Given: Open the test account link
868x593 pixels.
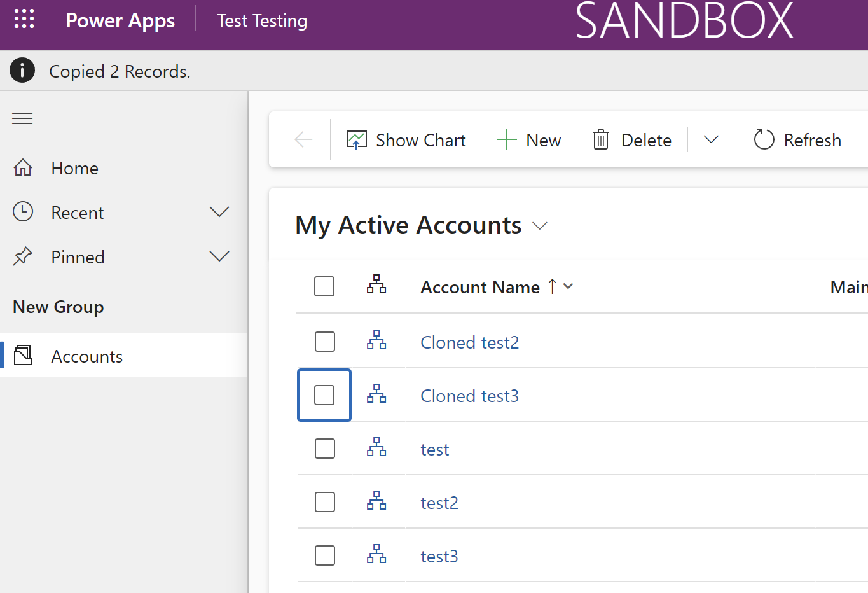Looking at the screenshot, I should pyautogui.click(x=435, y=449).
